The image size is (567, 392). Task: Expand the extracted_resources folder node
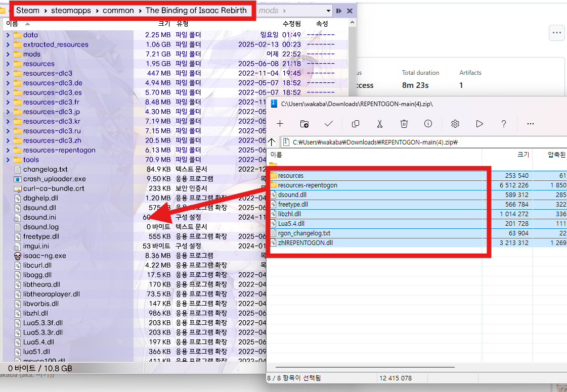point(8,45)
